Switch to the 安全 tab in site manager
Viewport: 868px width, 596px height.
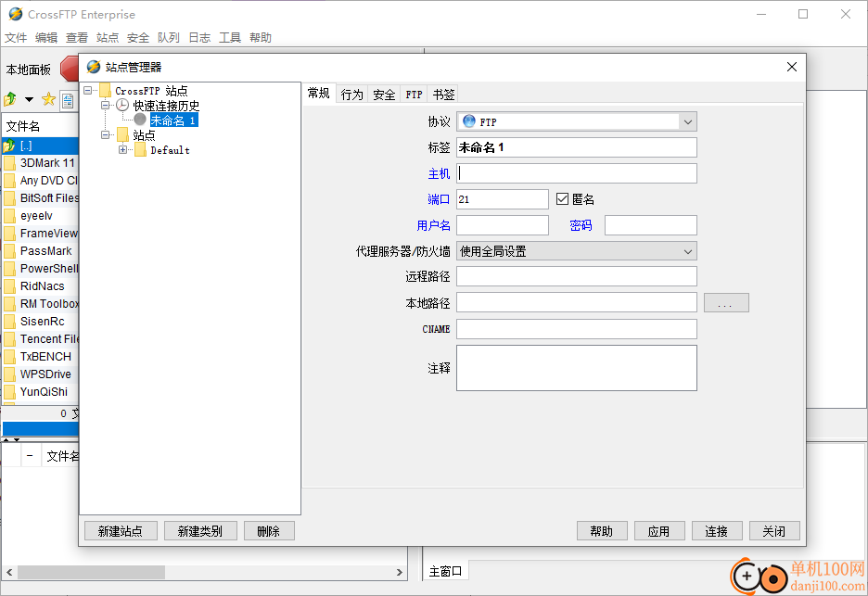384,95
